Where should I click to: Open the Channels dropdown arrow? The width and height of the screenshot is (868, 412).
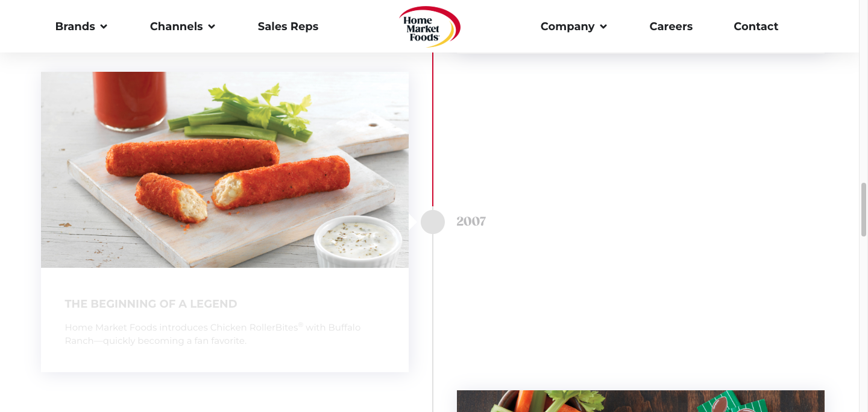(212, 27)
